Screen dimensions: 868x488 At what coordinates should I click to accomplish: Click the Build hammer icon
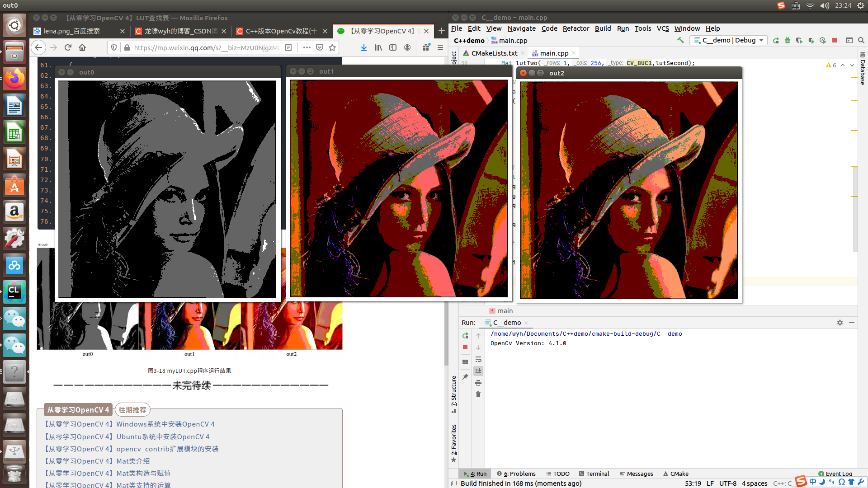click(680, 40)
